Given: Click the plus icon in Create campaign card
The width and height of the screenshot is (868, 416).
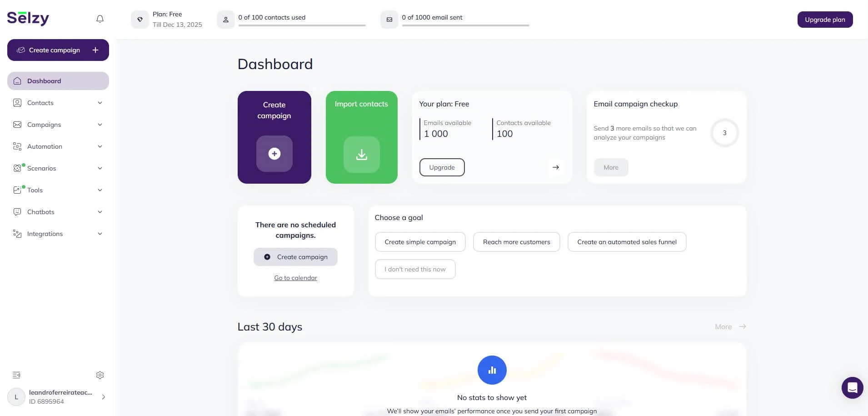Looking at the screenshot, I should coord(274,154).
